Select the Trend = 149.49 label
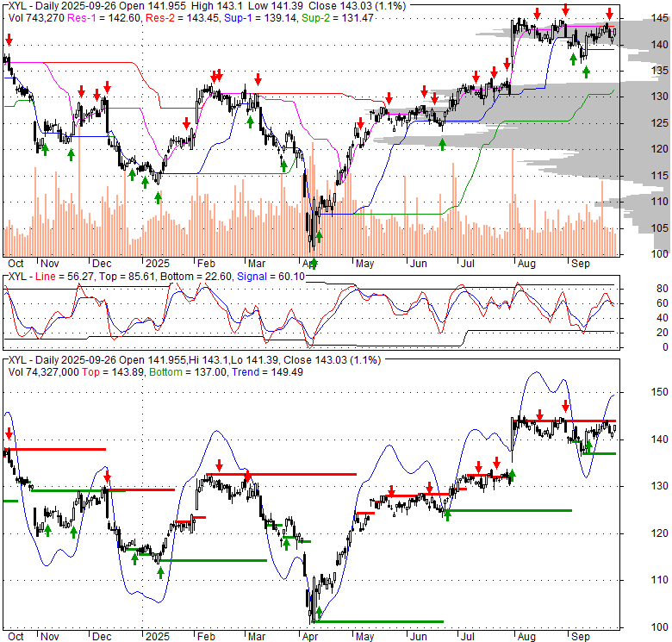The height and width of the screenshot is (642, 672). [x=267, y=372]
